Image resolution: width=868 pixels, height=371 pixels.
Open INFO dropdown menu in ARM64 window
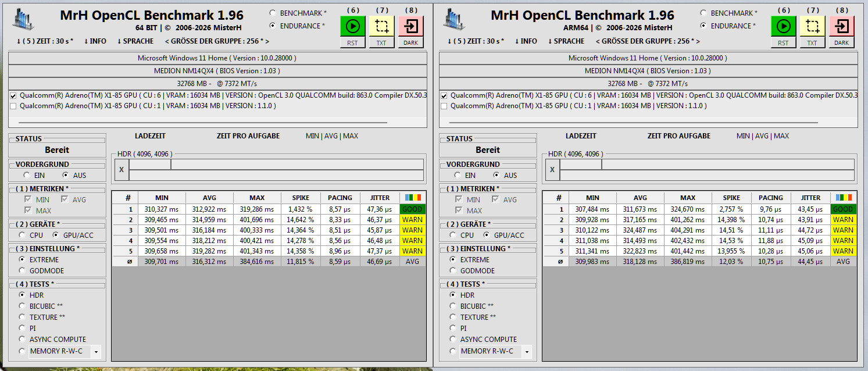pos(526,41)
